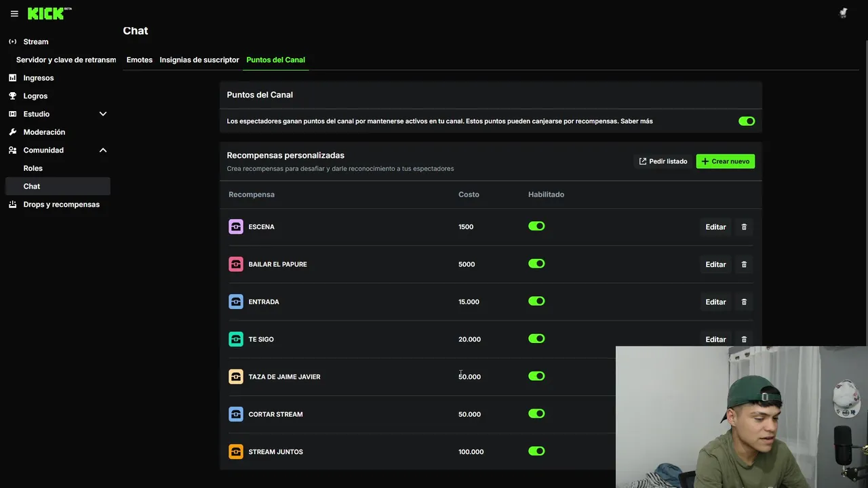The width and height of the screenshot is (868, 488).
Task: Delete the ESCENA reward with trash icon
Action: pos(744,227)
